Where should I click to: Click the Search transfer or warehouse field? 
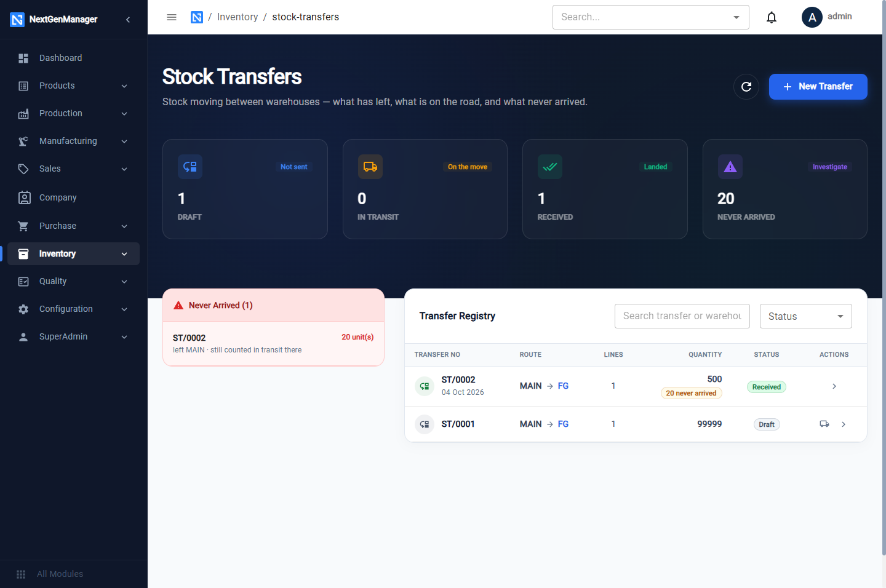tap(682, 316)
